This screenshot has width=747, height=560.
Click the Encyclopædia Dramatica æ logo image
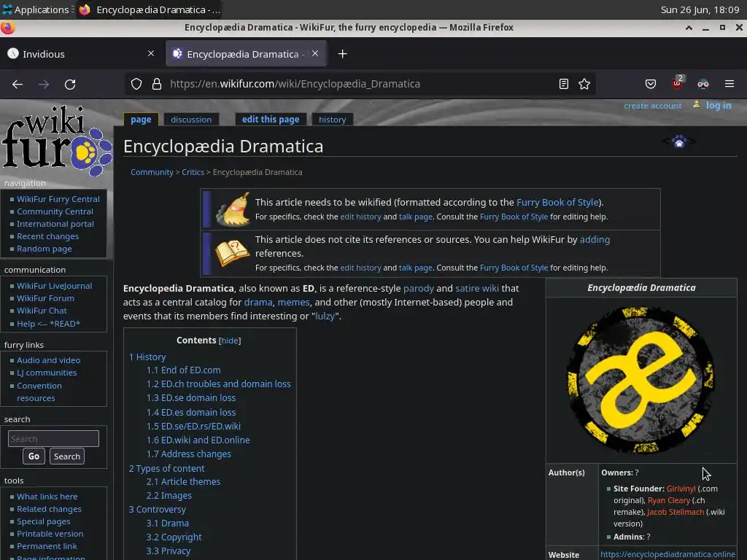(640, 379)
